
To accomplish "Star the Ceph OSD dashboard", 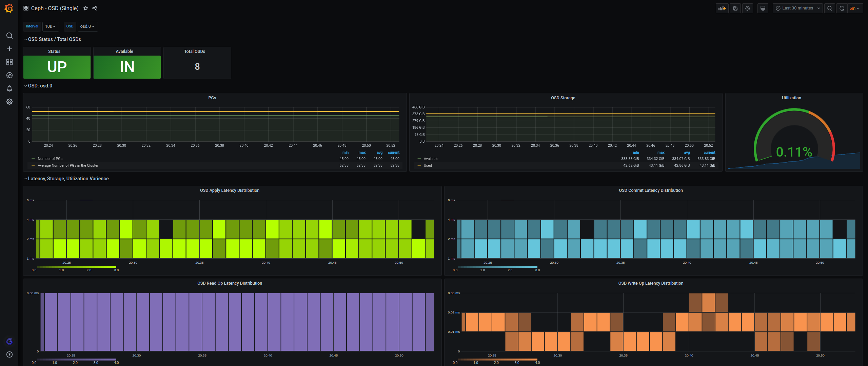I will 86,8.
